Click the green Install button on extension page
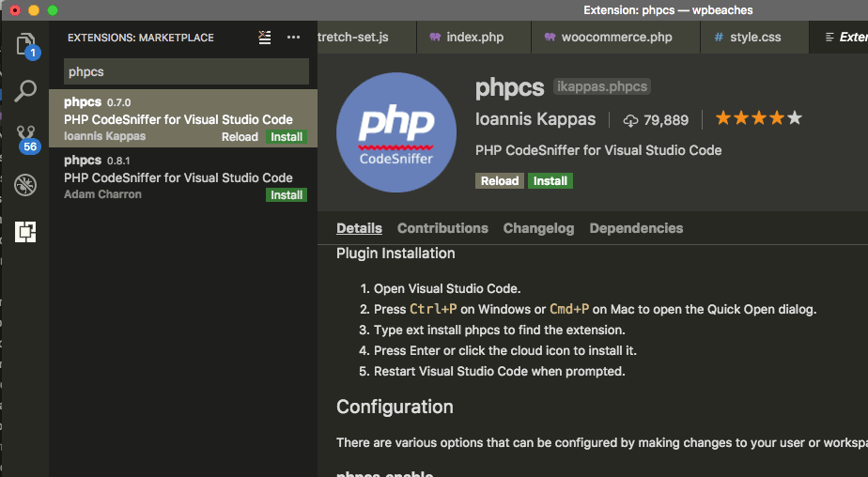 pos(550,181)
